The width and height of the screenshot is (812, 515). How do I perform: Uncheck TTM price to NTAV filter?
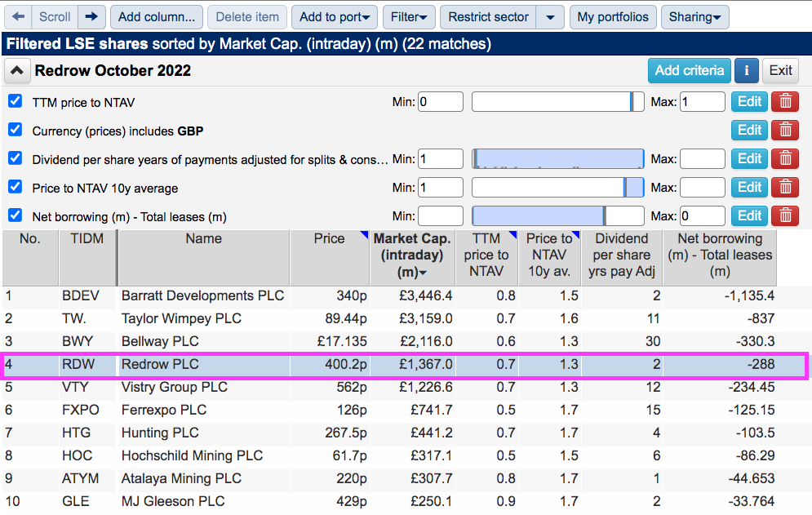click(15, 101)
